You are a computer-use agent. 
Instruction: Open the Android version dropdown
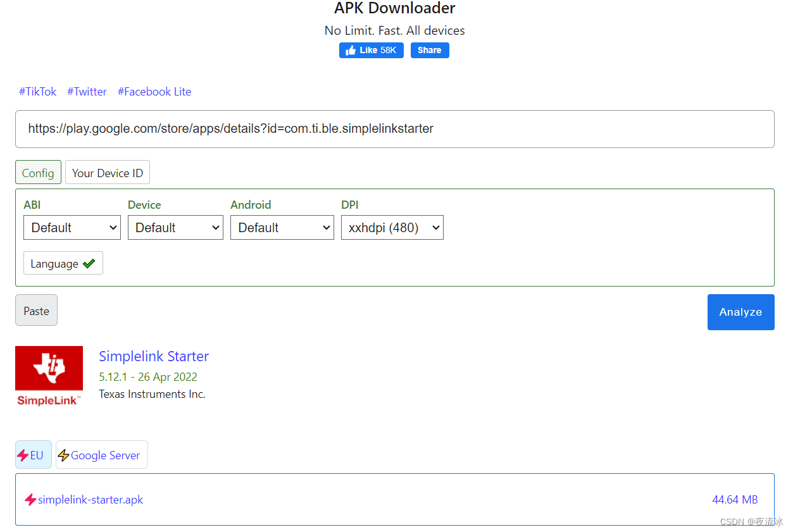tap(282, 228)
